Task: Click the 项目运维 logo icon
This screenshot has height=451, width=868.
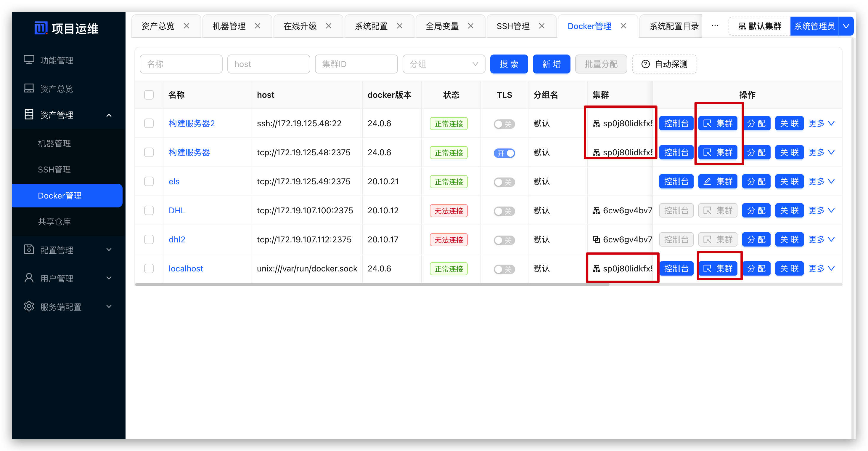Action: click(41, 28)
